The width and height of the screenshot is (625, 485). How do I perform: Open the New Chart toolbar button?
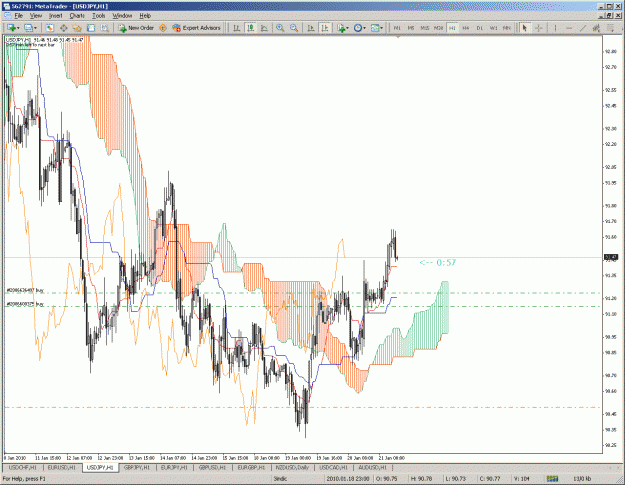click(11, 28)
